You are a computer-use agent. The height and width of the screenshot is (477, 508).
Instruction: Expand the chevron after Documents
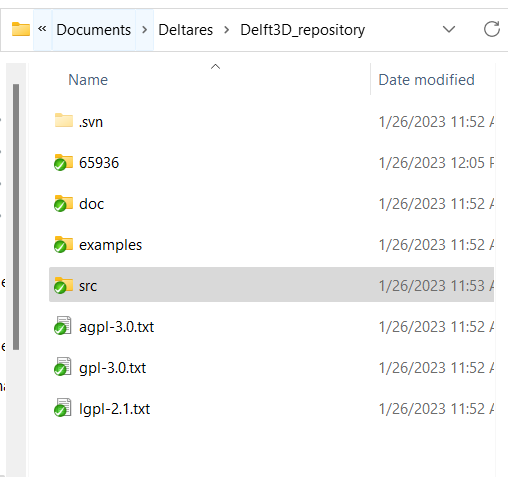145,30
